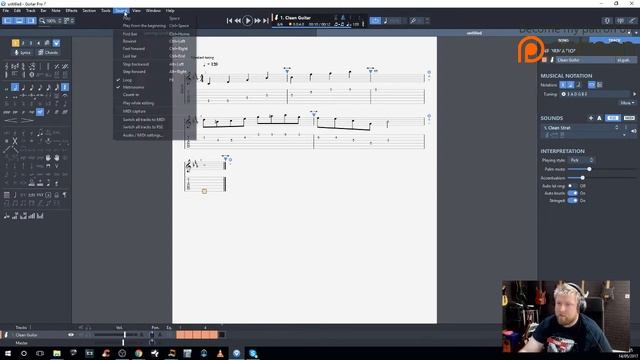Jump to the last bar with skip-end button
The width and height of the screenshot is (640, 360).
pyautogui.click(x=266, y=20)
